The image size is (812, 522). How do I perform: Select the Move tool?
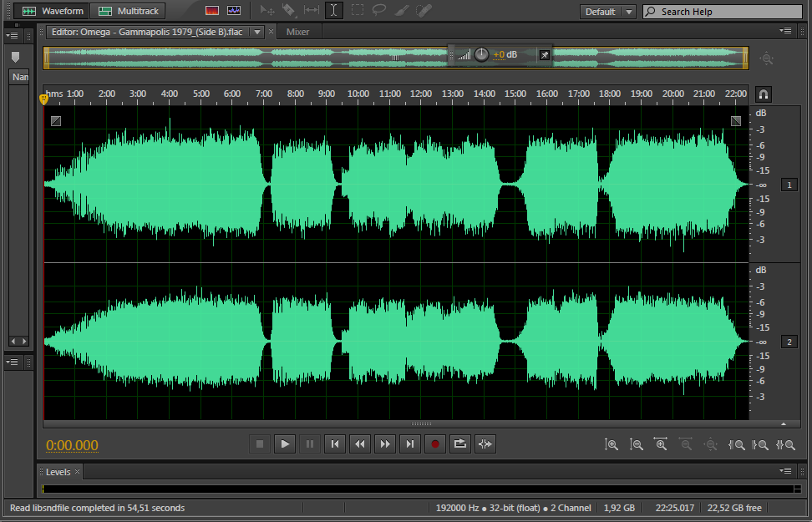coord(267,10)
